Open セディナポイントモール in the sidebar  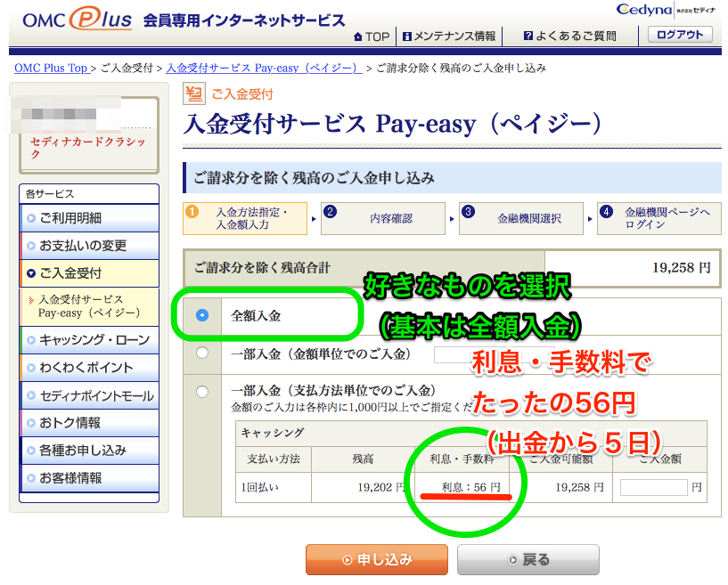(x=90, y=395)
